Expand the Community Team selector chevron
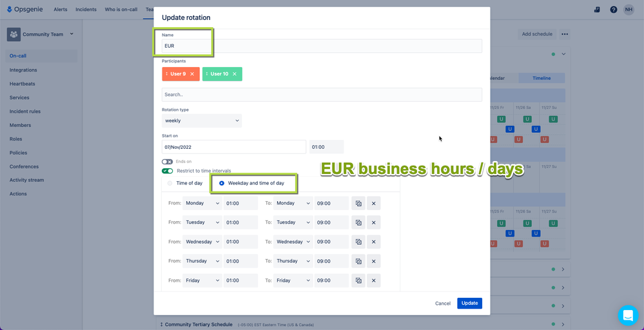The width and height of the screenshot is (644, 330). [x=72, y=34]
